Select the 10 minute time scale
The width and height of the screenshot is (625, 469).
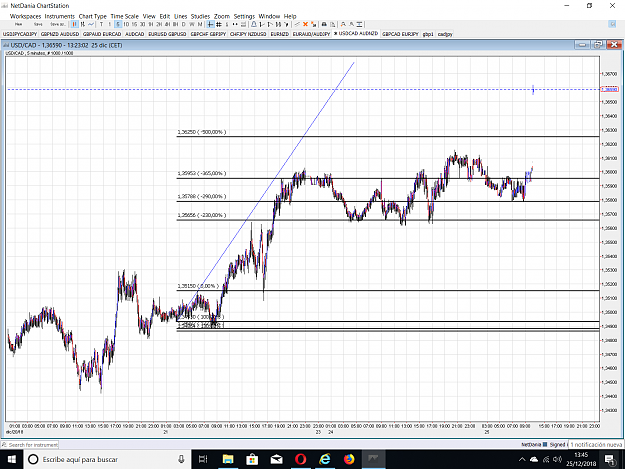click(126, 24)
